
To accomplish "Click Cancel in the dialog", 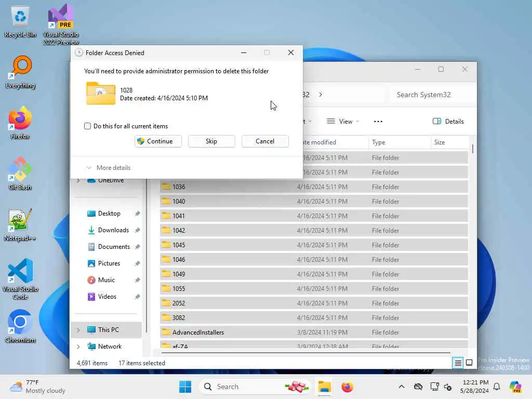I will pos(265,141).
